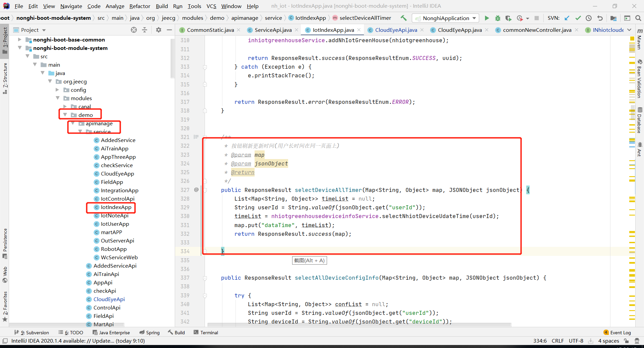644x348 pixels.
Task: Open the VCS menu
Action: click(x=211, y=6)
